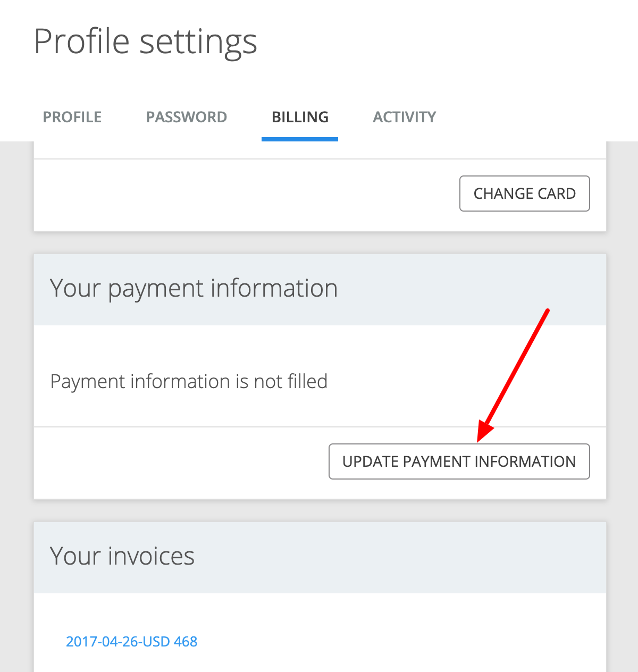Open invoice 2017-04-26-USD 468

click(x=131, y=642)
